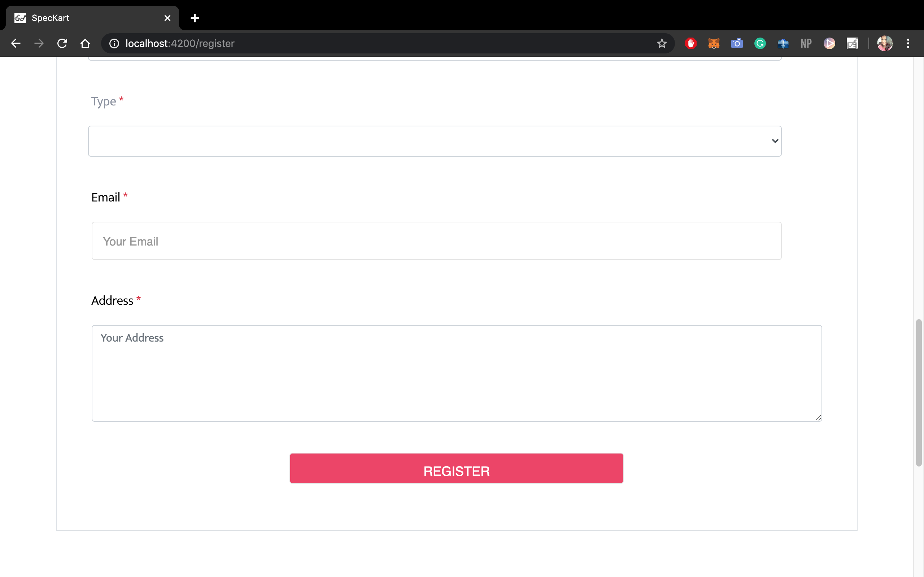Click the page vertical scrollbar thumb
Image resolution: width=924 pixels, height=577 pixels.
tap(919, 393)
